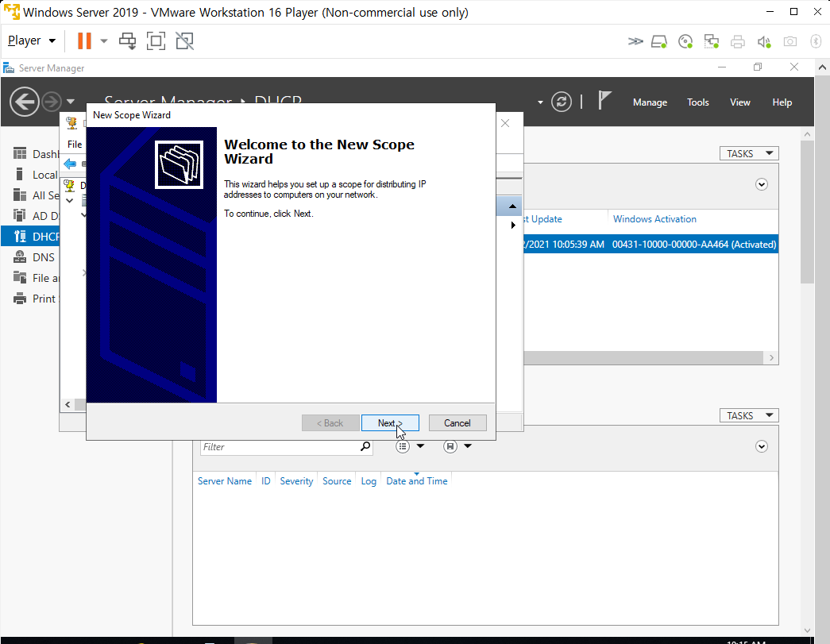Click the VMware CD/DVD device icon

click(x=685, y=41)
